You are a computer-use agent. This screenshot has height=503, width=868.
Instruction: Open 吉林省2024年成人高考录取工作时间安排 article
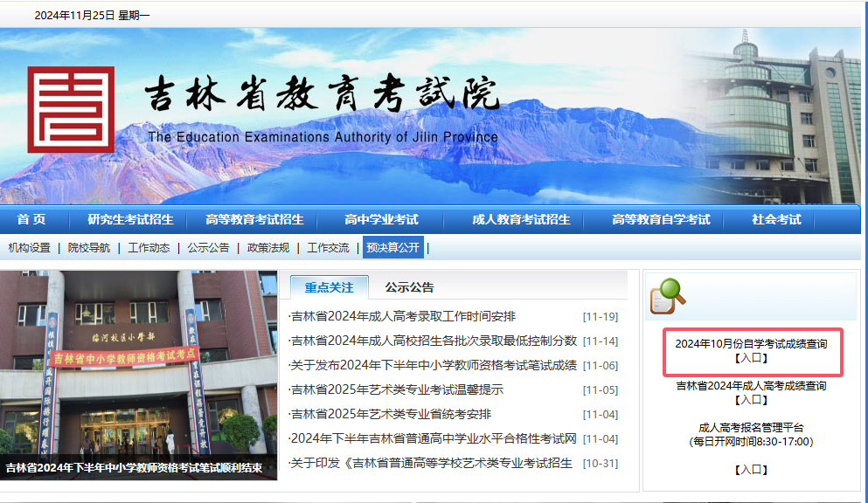coord(403,316)
